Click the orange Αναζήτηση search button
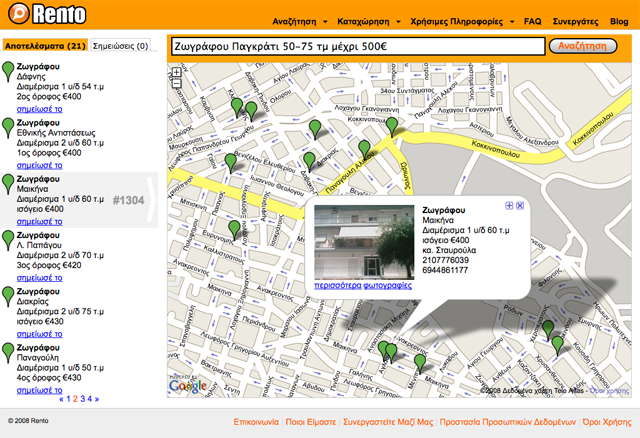640x438 pixels. pos(583,46)
